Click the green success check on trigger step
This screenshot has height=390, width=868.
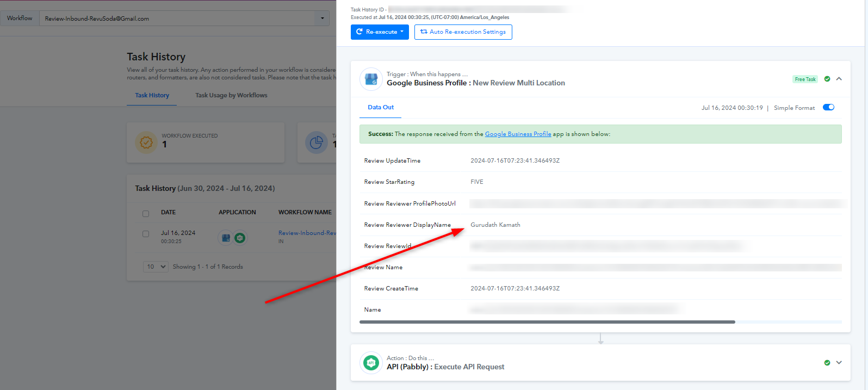[x=827, y=79]
